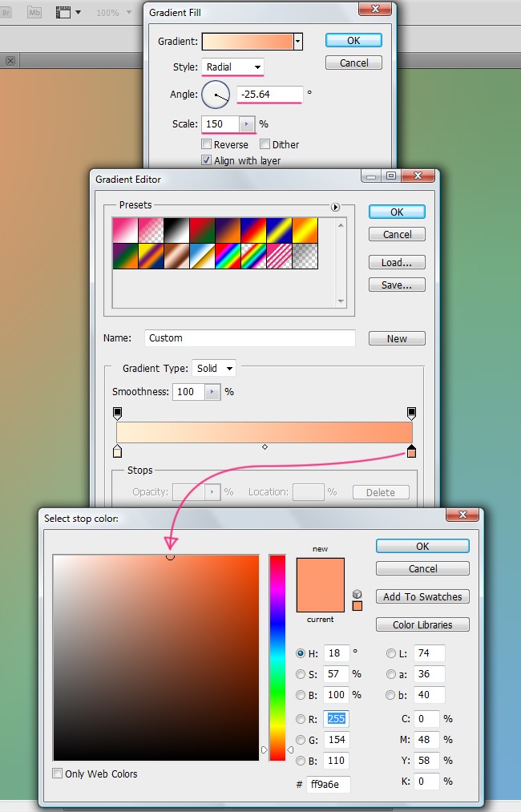Image resolution: width=521 pixels, height=812 pixels.
Task: Click the Angle value field -25.64
Action: click(x=269, y=95)
